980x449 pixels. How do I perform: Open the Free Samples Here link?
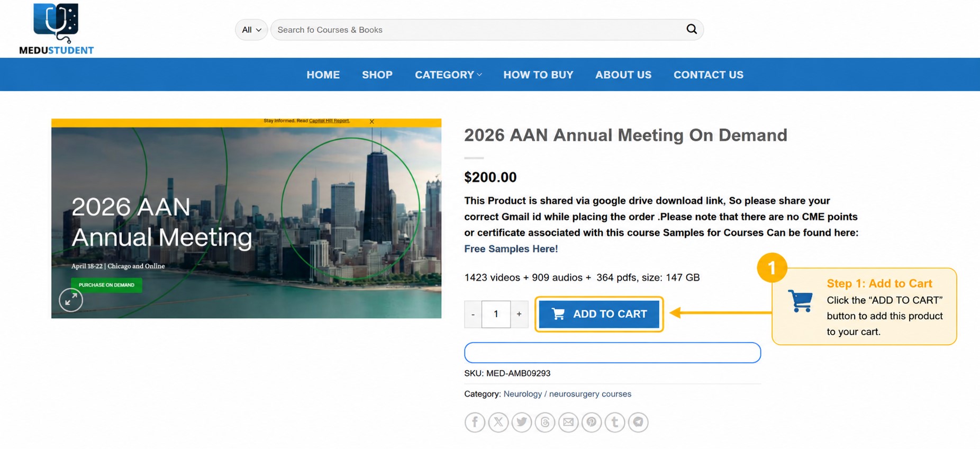click(x=511, y=248)
